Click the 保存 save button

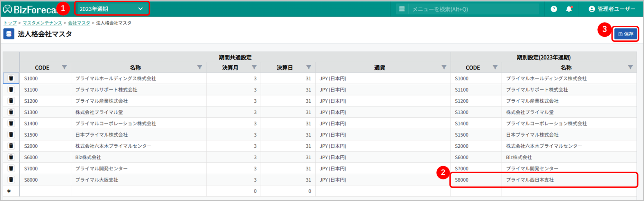click(x=625, y=34)
